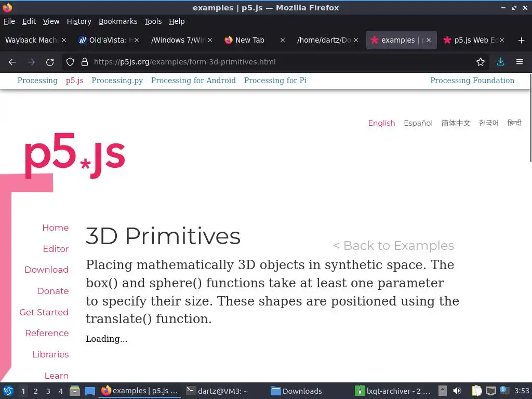Close the Wayback Machine tab

coord(64,40)
